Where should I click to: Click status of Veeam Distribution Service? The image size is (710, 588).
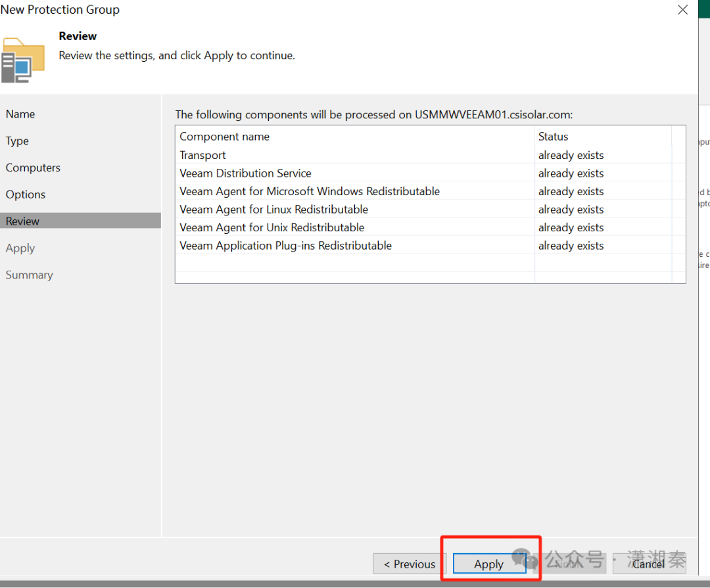tap(571, 173)
